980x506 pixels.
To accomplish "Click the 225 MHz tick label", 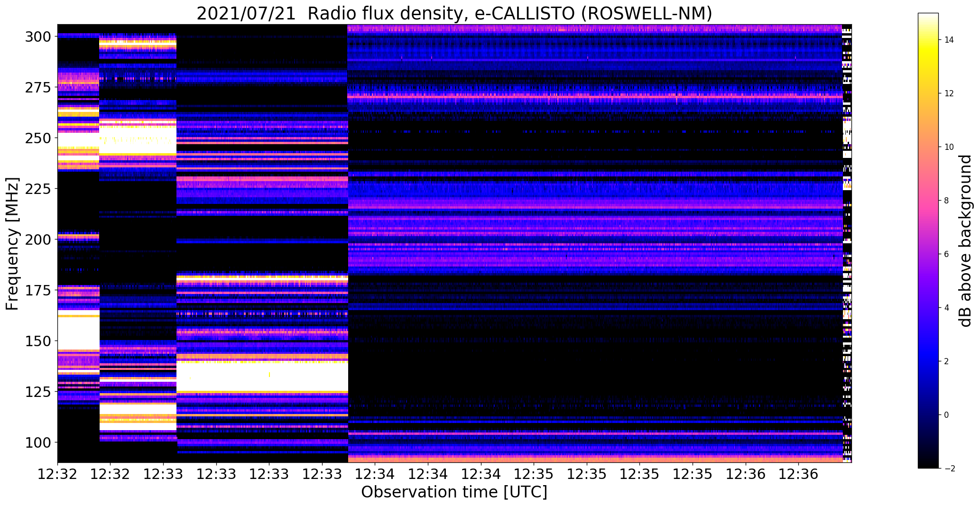I will click(x=39, y=189).
